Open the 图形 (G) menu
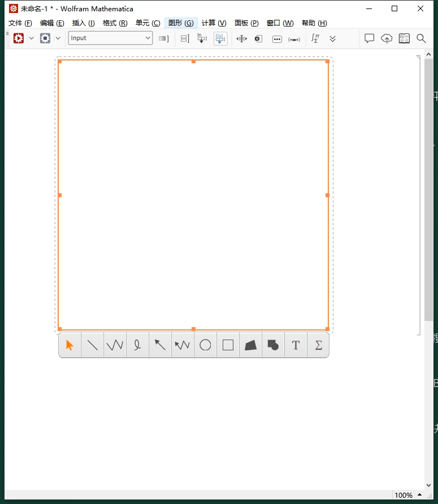438x504 pixels. coord(180,23)
